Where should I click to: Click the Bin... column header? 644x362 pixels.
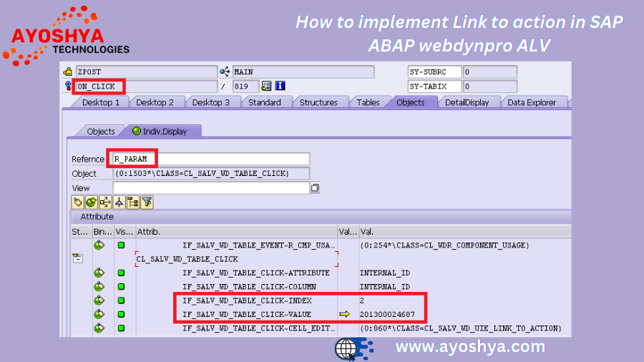point(103,232)
